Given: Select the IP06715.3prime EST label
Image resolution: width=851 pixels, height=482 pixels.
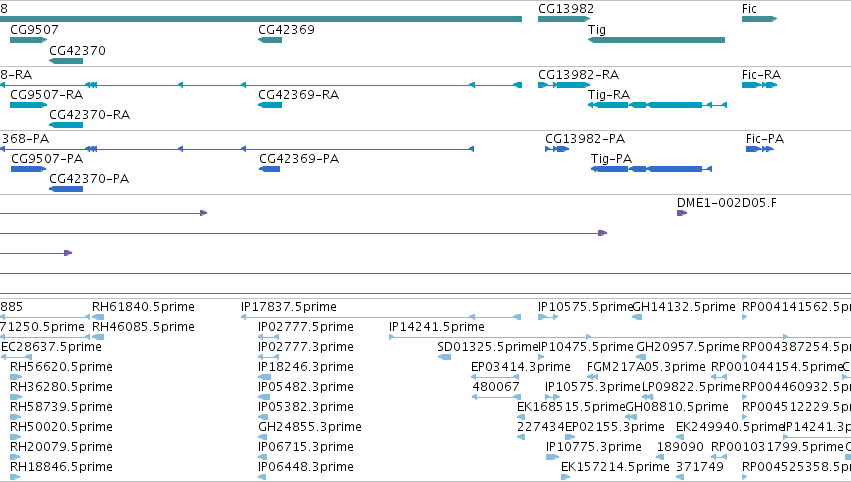Looking at the screenshot, I should click(x=306, y=447).
